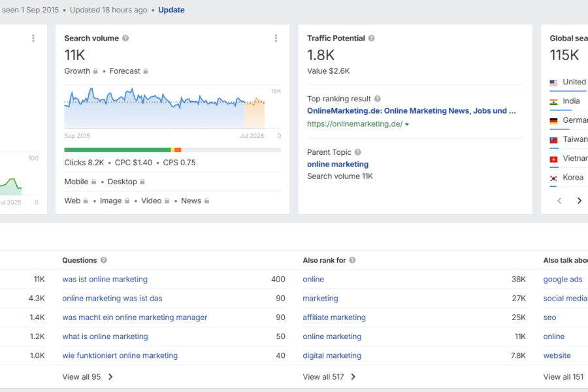This screenshot has height=392, width=588.
Task: Click the Traffic Potential help icon
Action: pos(371,39)
